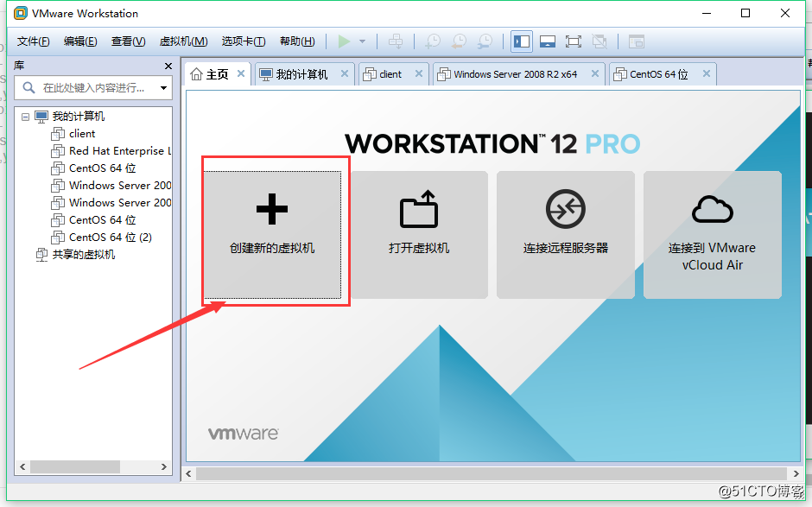Click library panel scroll right arrow
812x507 pixels.
(163, 466)
